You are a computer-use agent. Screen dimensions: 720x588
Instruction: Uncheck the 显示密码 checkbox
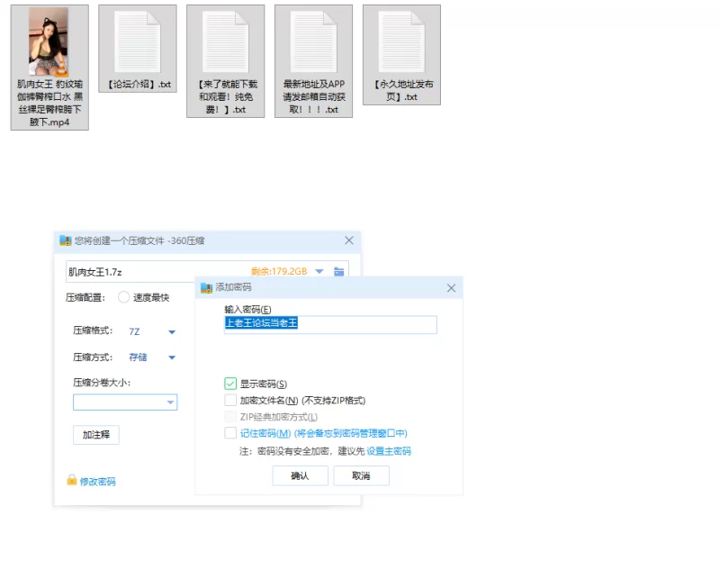pyautogui.click(x=230, y=384)
